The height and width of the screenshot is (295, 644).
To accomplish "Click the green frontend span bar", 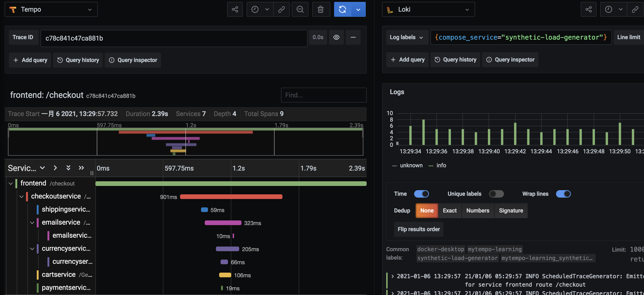I will coord(231,184).
